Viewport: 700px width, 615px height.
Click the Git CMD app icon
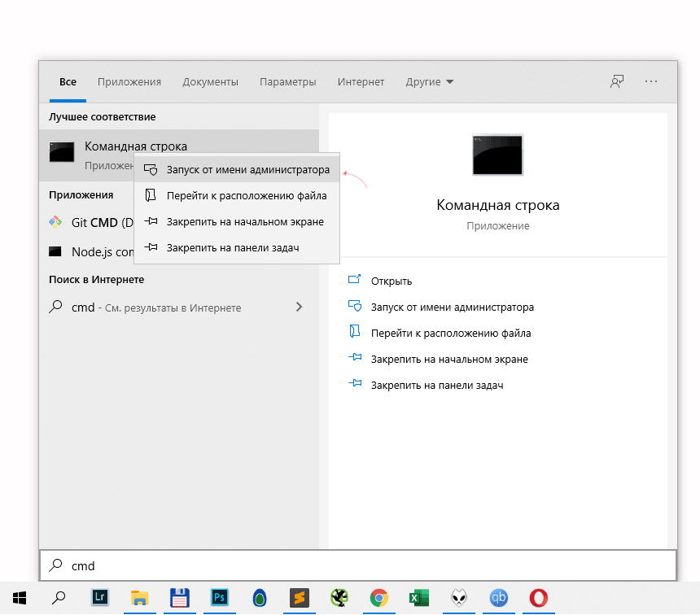click(x=55, y=222)
